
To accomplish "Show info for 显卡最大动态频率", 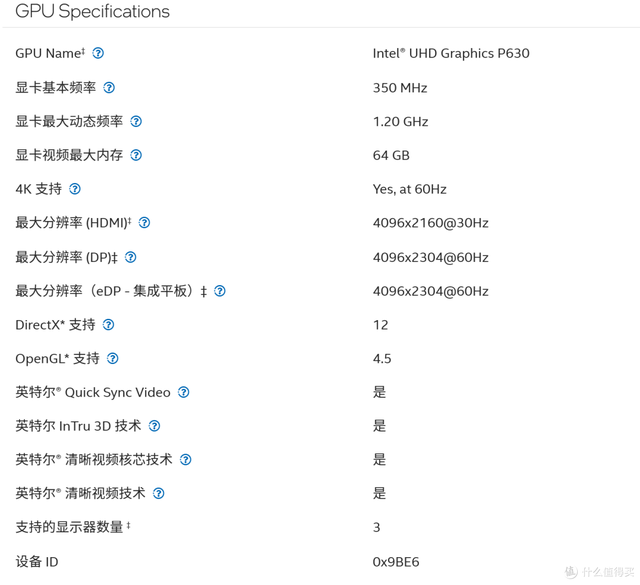I will tap(136, 121).
